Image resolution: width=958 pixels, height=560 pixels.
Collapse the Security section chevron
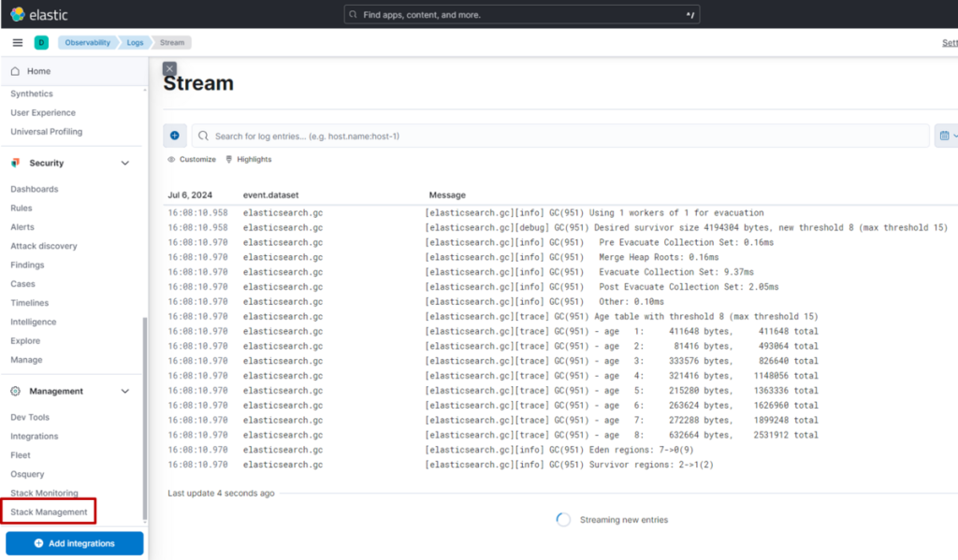[x=125, y=163]
